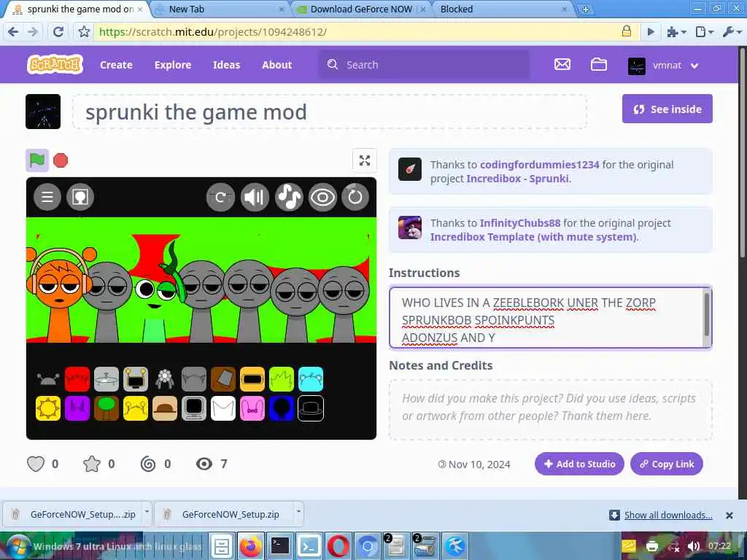Click the character portrait icon in game toolbar
Viewport: 747px width, 560px height.
pos(80,197)
